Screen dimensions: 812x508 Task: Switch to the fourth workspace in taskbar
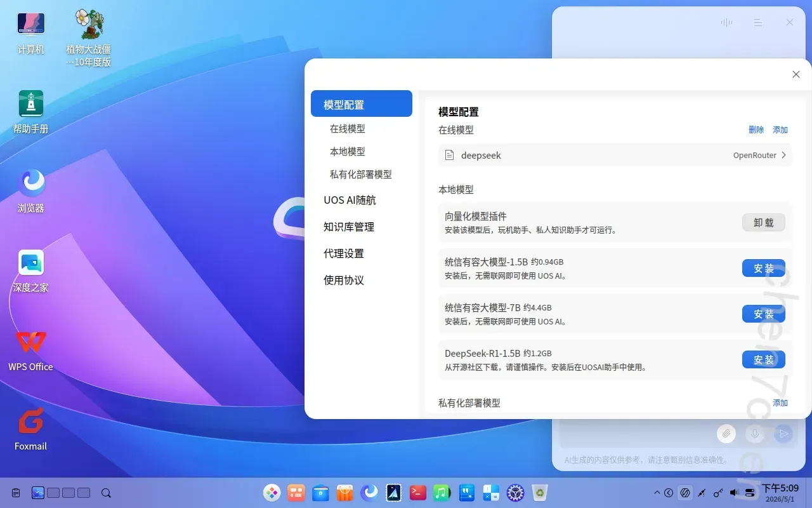coord(84,493)
